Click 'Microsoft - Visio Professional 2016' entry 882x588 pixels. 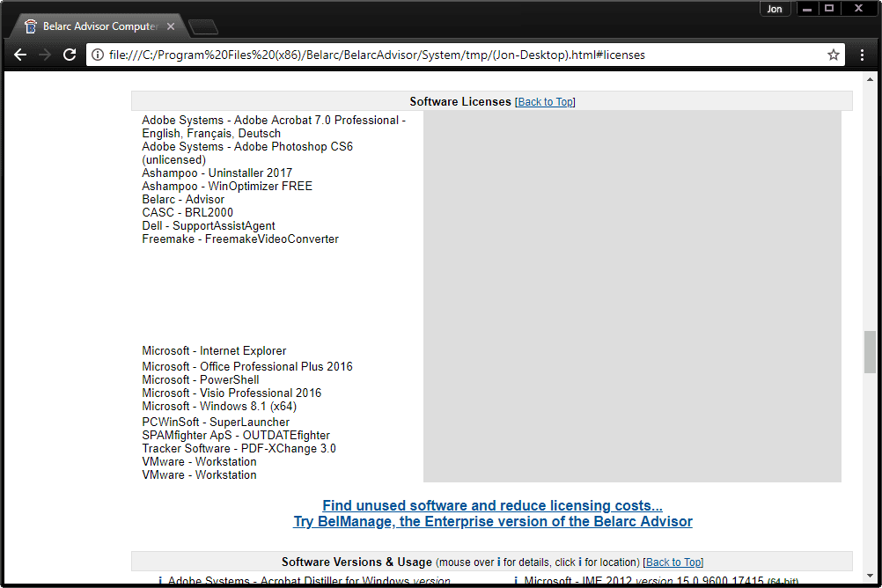(232, 393)
